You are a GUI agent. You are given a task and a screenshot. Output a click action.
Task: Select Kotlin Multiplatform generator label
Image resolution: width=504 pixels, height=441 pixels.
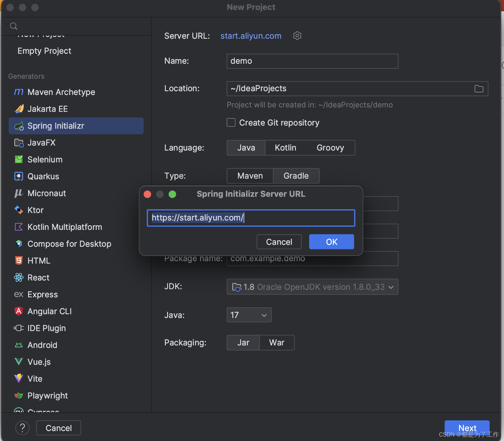(65, 227)
